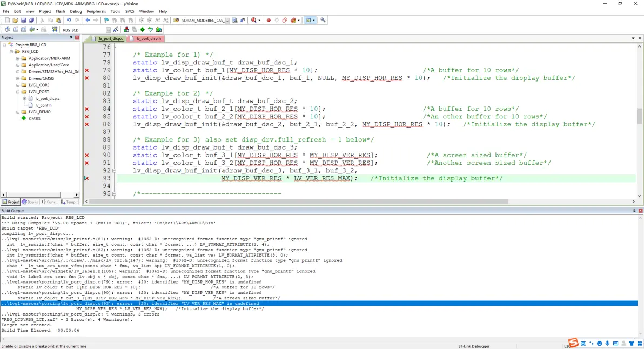The width and height of the screenshot is (644, 349).
Task: Click the Undo arrow icon
Action: (x=69, y=21)
